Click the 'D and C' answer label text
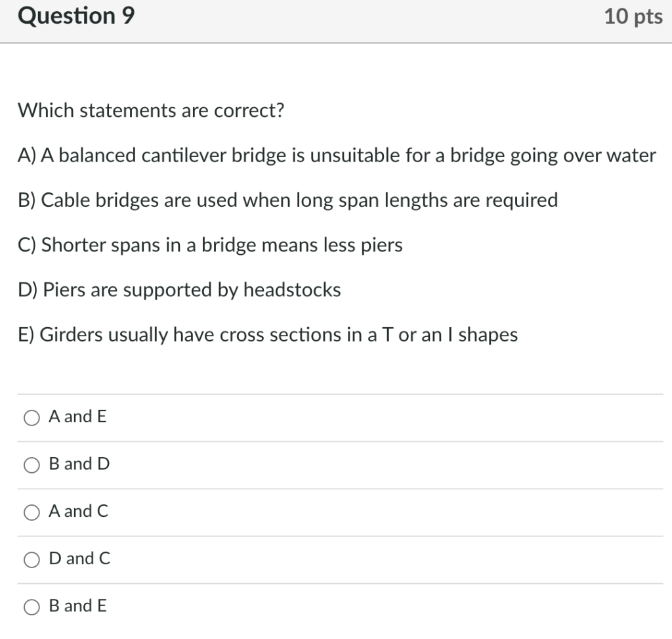This screenshot has height=639, width=672. tap(79, 558)
